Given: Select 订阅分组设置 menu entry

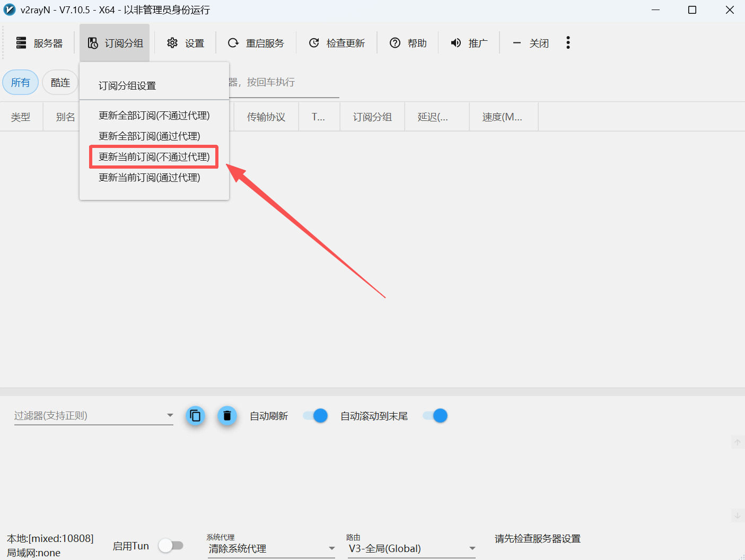Looking at the screenshot, I should click(x=154, y=86).
